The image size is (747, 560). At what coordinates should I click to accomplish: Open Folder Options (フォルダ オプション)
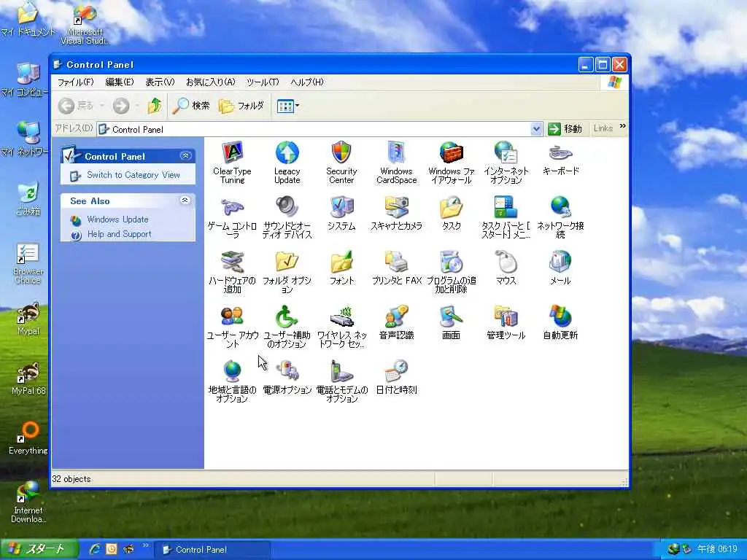coord(287,272)
